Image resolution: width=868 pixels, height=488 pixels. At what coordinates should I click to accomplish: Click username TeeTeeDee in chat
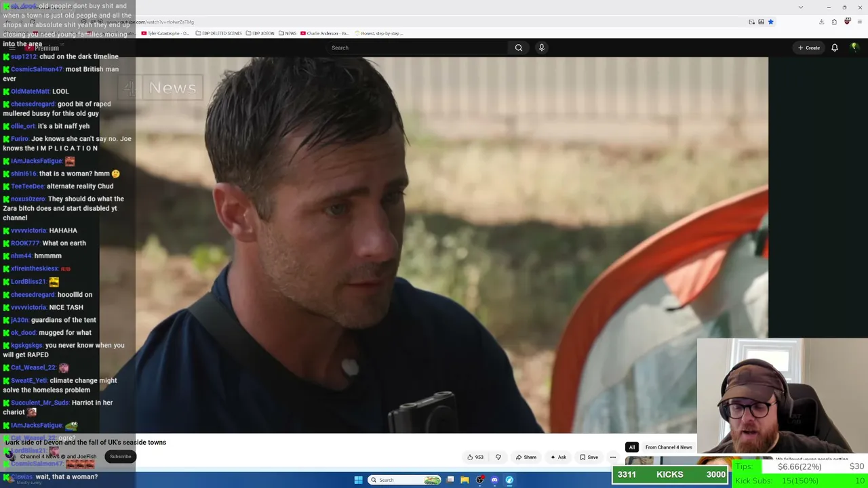click(x=27, y=186)
